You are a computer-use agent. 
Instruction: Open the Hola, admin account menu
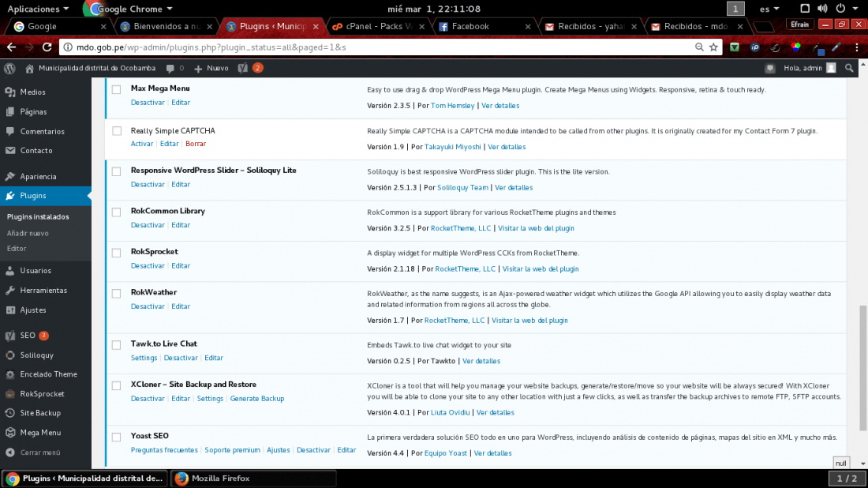point(810,68)
